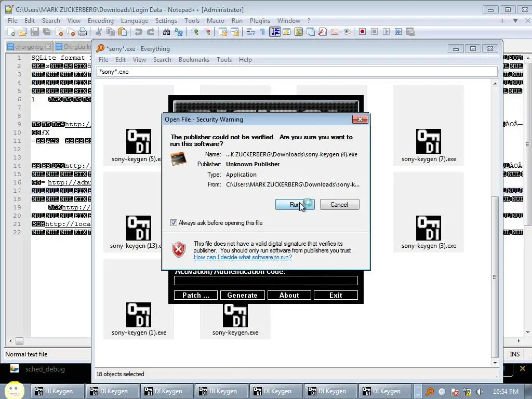Click the Close All icon in Notepad++ toolbar

71,32
